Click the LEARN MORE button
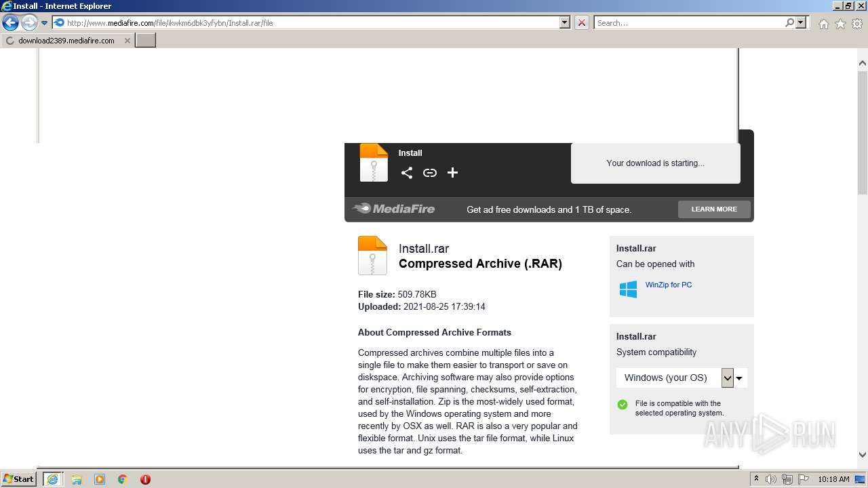 point(714,209)
